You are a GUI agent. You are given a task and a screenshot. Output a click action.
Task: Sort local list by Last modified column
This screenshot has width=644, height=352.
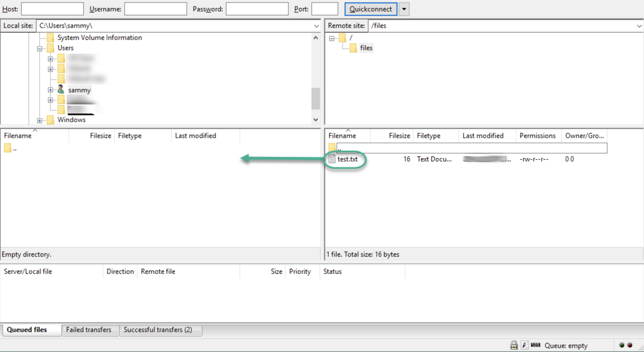[206, 135]
